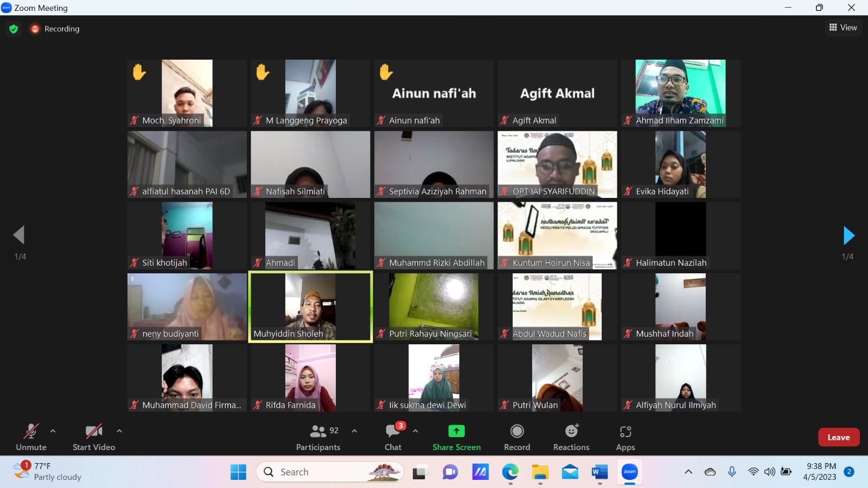Viewport: 868px width, 488px height.
Task: Start recording with the Record button
Action: (517, 437)
